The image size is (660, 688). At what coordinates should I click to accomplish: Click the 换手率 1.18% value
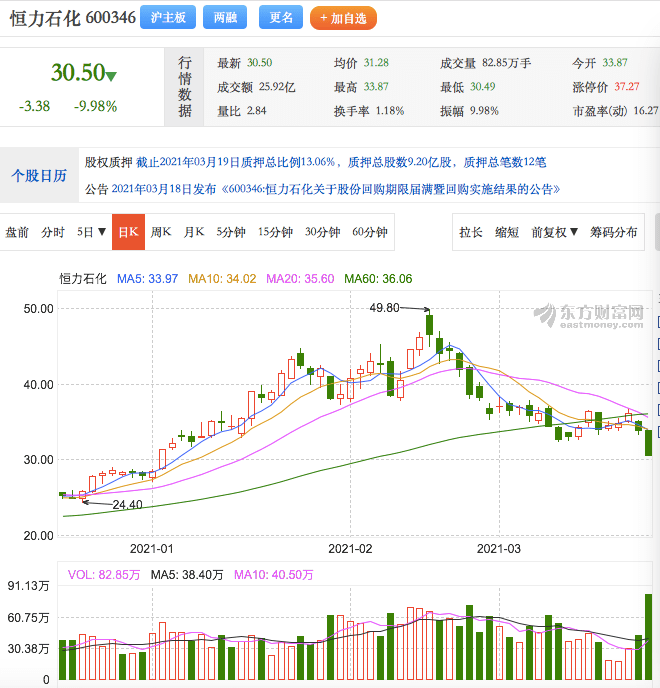point(390,111)
